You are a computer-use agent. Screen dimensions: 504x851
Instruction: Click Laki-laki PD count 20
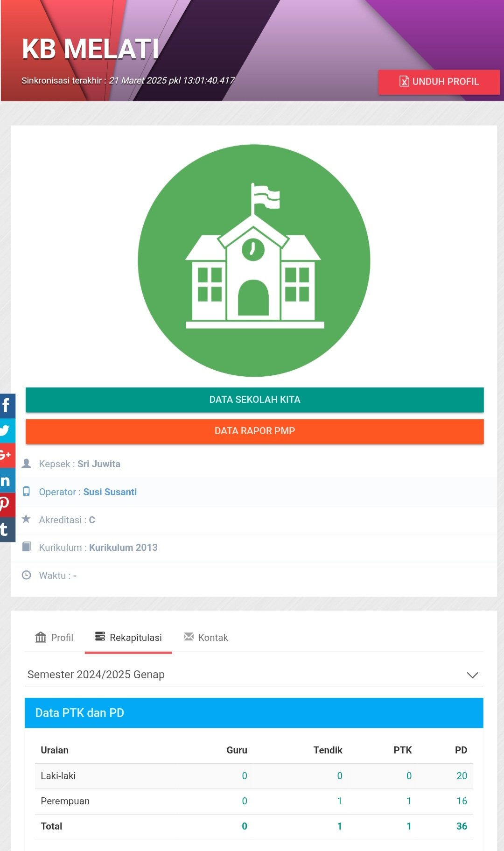pyautogui.click(x=462, y=775)
